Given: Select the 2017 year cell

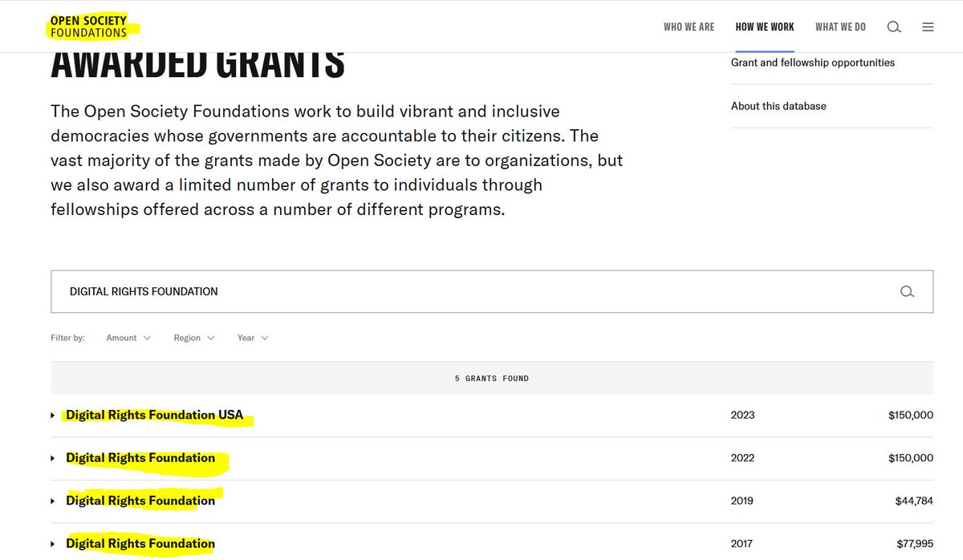Looking at the screenshot, I should (x=742, y=543).
